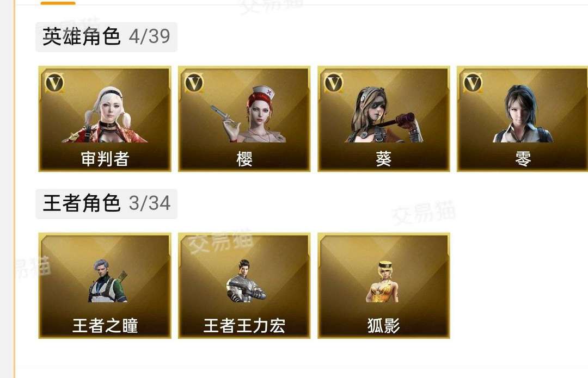Select the 王者角色 3/34 section header
The width and height of the screenshot is (588, 378).
click(107, 203)
